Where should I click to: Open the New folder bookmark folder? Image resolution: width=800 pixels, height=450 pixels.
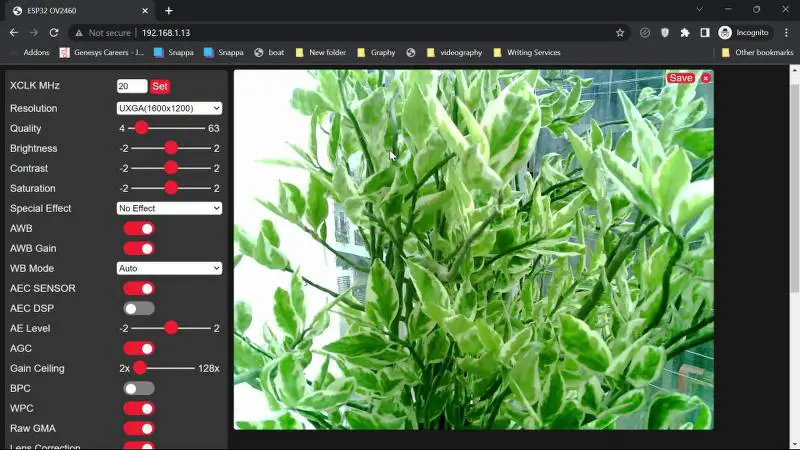point(320,53)
